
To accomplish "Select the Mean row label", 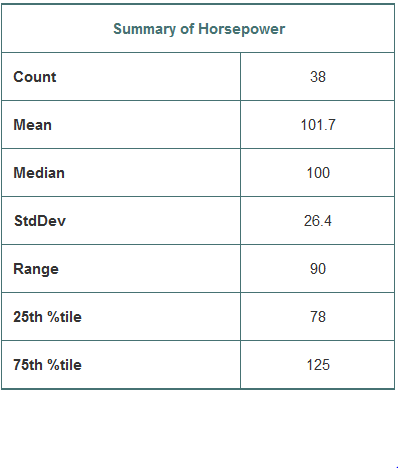I will (x=32, y=125).
